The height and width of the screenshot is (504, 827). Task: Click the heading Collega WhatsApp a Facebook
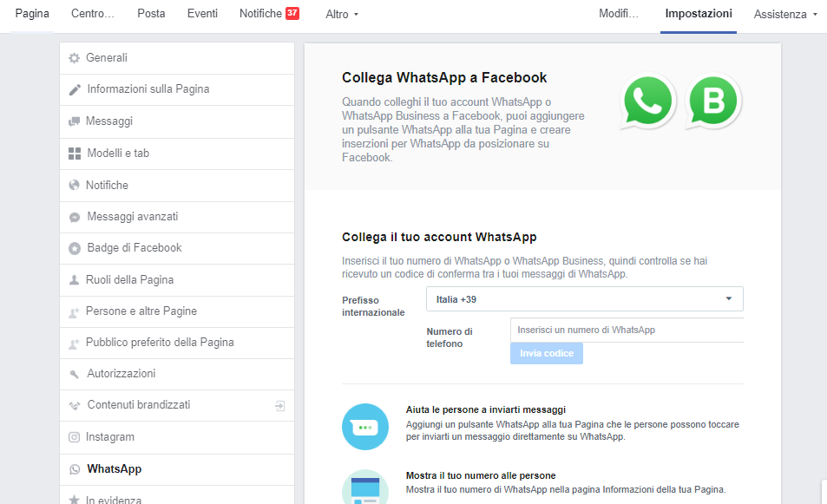[x=444, y=77]
